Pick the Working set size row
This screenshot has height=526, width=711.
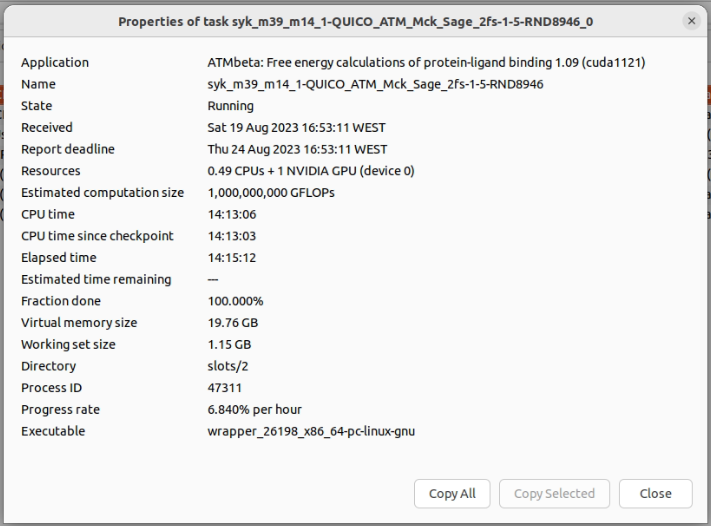68,345
